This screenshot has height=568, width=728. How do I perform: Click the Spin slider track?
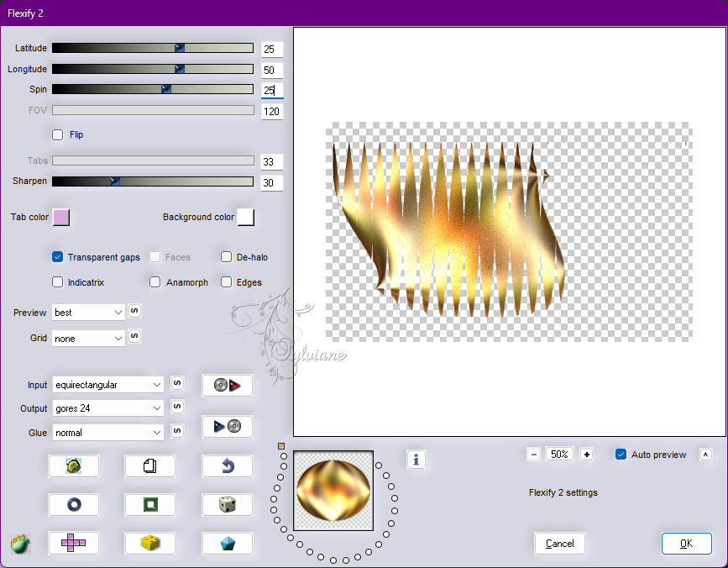pos(153,89)
